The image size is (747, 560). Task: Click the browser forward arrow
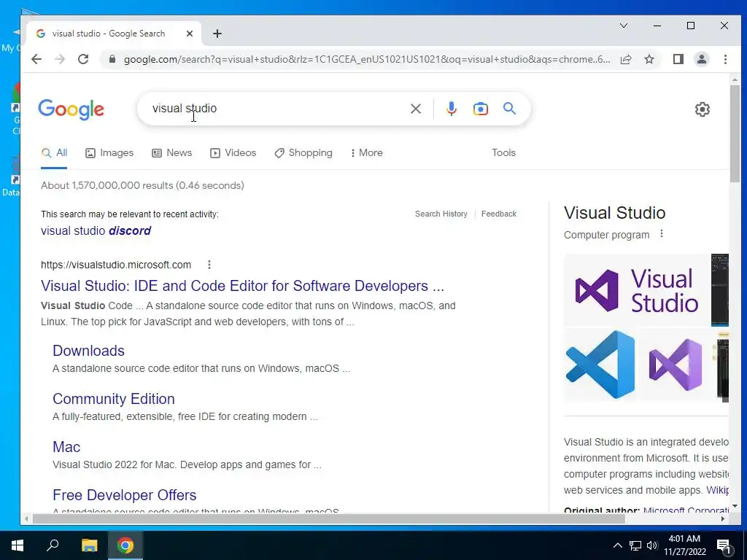[60, 59]
